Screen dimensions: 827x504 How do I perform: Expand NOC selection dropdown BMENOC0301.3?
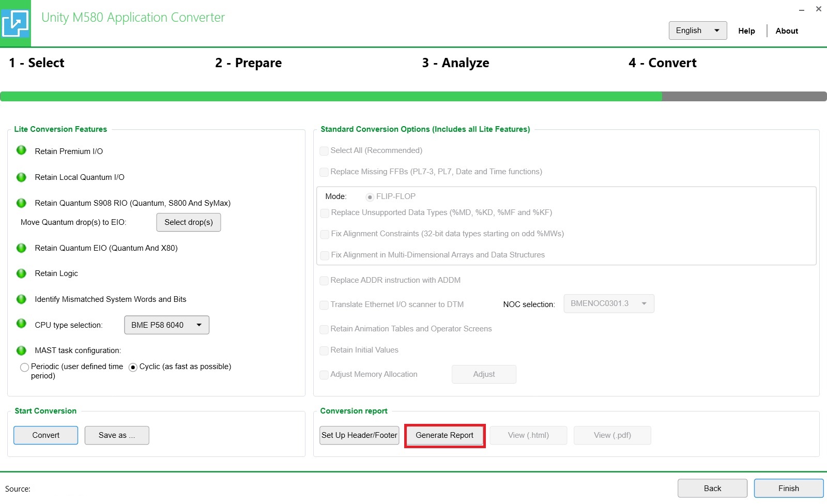tap(609, 303)
